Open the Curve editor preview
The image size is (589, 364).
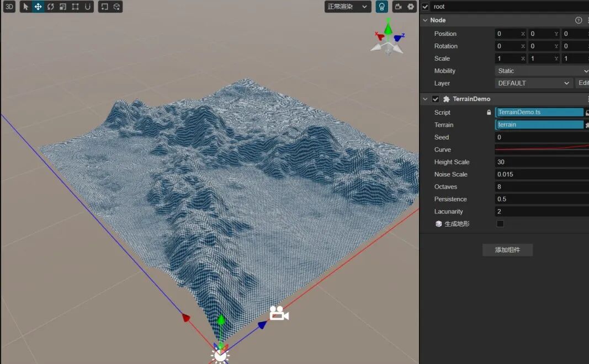(542, 149)
